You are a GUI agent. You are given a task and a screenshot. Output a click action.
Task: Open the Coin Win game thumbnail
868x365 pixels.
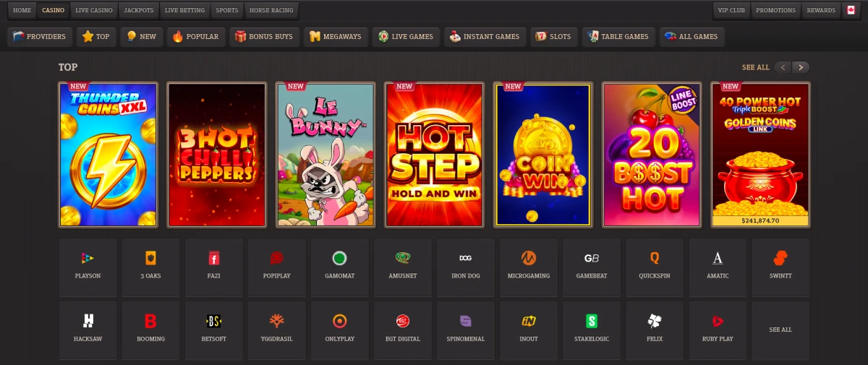point(543,155)
